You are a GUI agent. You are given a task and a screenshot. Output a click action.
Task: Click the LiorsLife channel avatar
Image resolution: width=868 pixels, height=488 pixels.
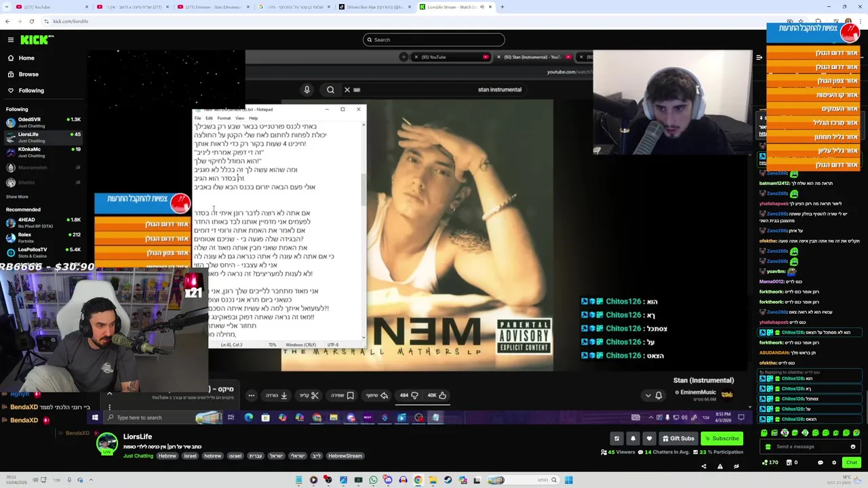[x=106, y=444]
